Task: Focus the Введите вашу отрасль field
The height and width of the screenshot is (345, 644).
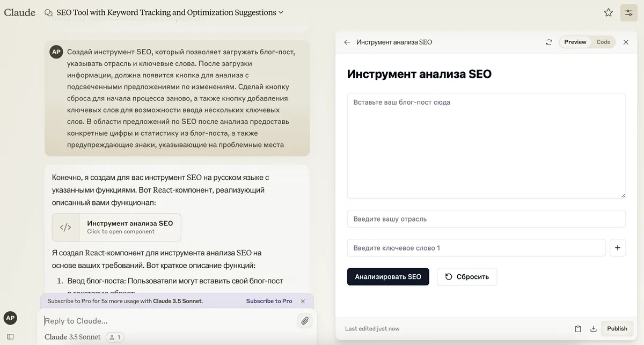Action: point(486,219)
